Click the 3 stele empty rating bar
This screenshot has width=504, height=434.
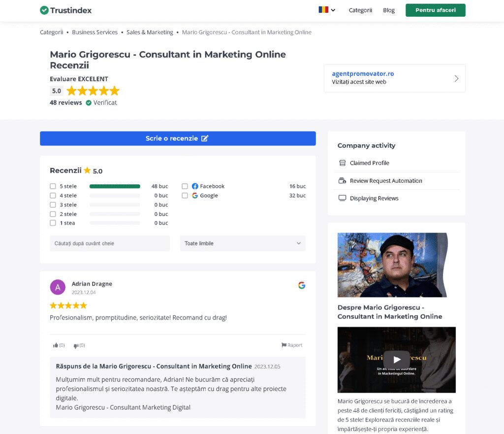(x=115, y=205)
